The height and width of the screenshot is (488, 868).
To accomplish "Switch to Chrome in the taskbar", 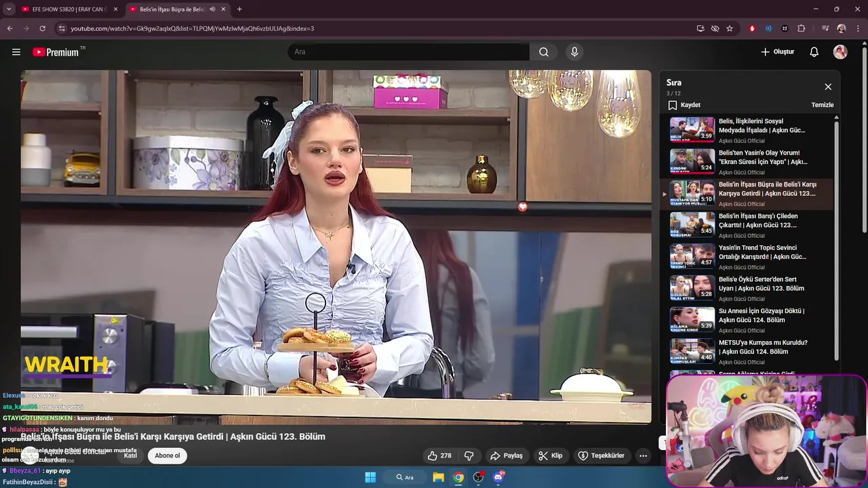I will pyautogui.click(x=459, y=477).
